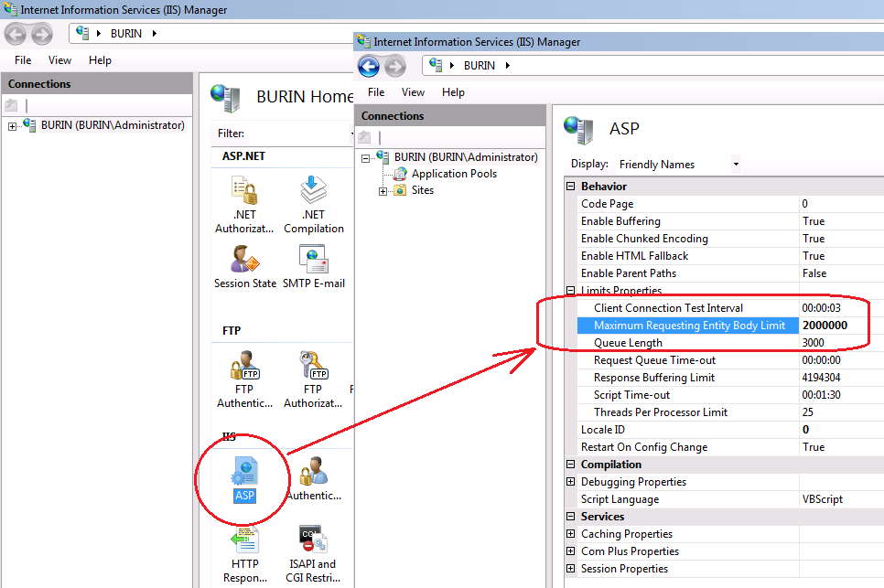The image size is (884, 588).
Task: Select Queue Length property row
Action: pos(730,343)
